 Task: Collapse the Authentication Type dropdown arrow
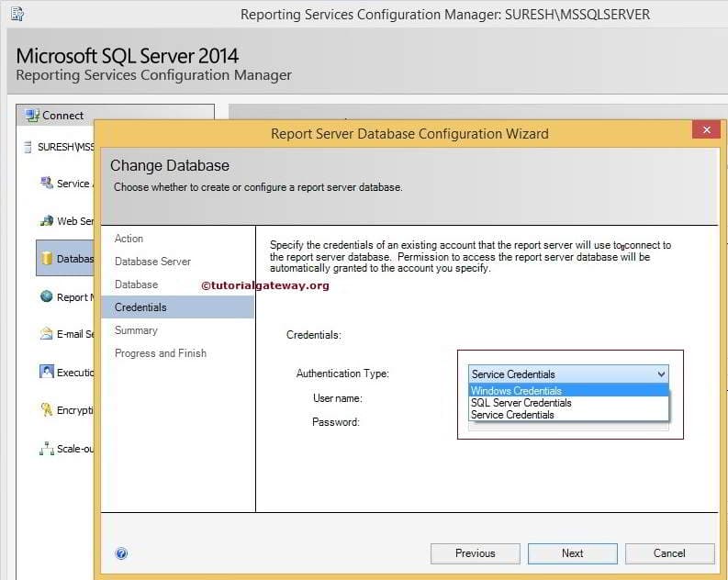(660, 374)
